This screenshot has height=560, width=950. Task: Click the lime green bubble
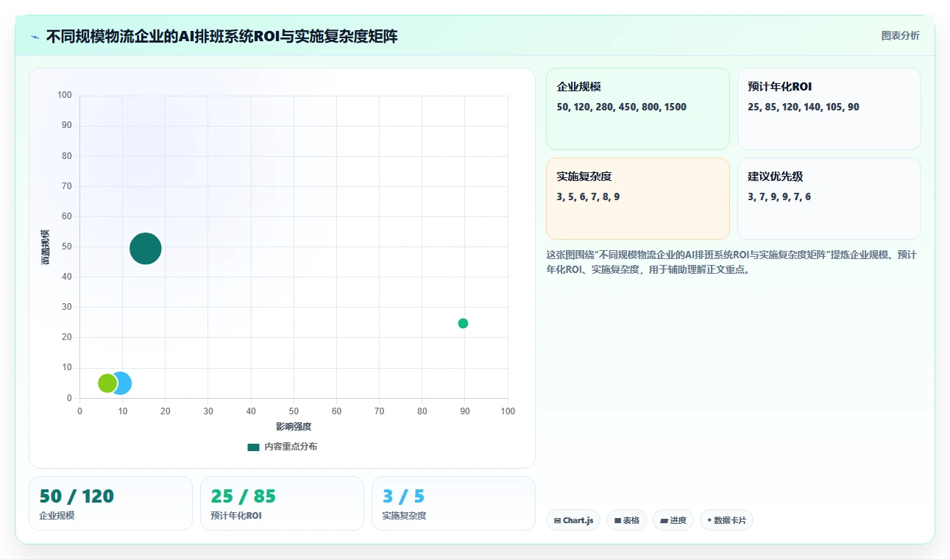tap(107, 383)
